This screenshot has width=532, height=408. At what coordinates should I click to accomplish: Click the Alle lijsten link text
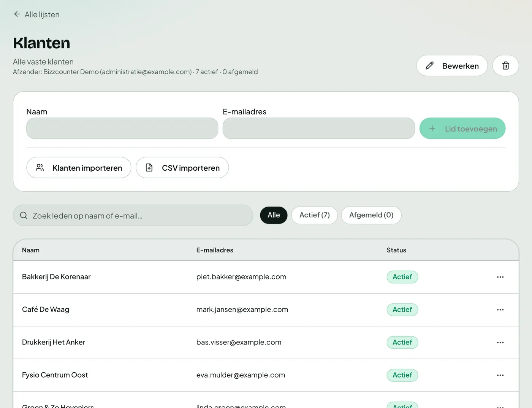(42, 14)
